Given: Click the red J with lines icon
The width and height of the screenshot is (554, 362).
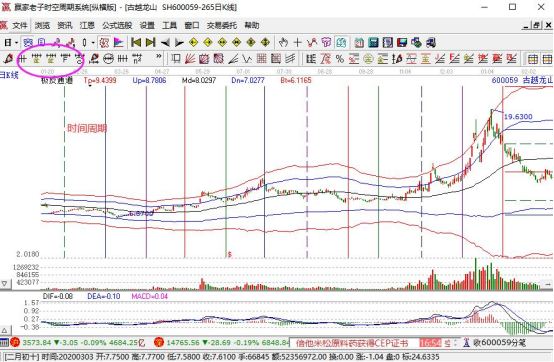Looking at the screenshot, I should click(440, 59).
